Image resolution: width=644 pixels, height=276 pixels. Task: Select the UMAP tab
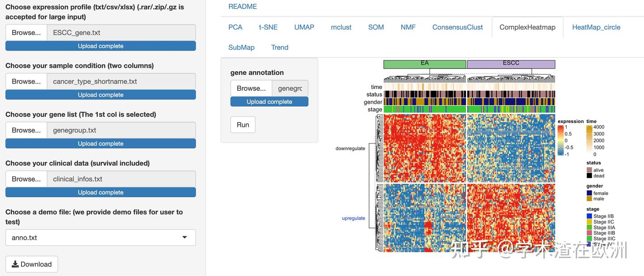(x=304, y=27)
